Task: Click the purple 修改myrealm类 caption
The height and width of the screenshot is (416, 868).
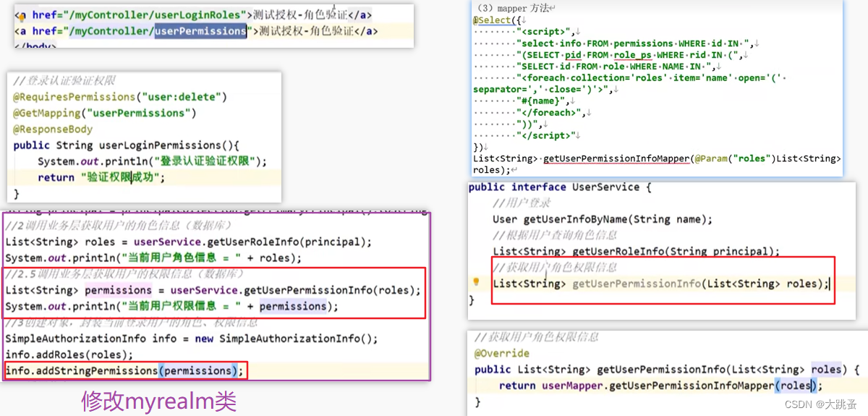Action: click(158, 400)
